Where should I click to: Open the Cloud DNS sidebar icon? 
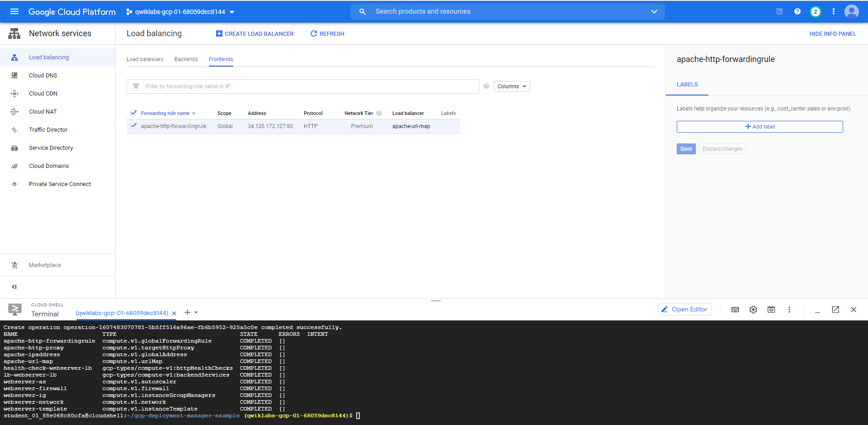(14, 76)
